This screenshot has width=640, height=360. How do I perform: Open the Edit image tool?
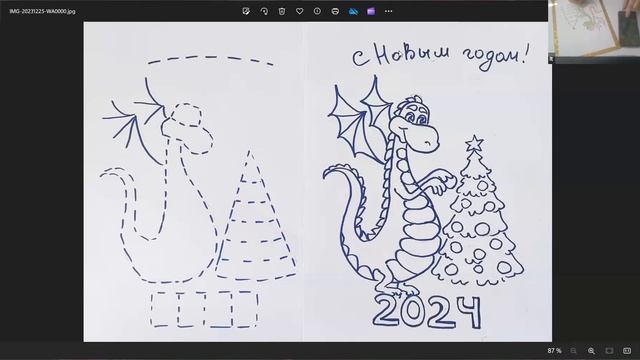coord(246,11)
